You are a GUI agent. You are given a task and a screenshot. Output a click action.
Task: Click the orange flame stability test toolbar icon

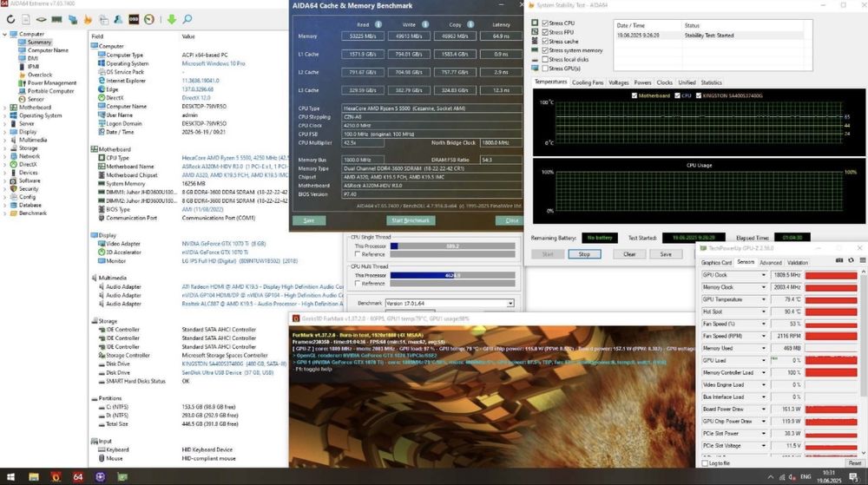pyautogui.click(x=88, y=19)
